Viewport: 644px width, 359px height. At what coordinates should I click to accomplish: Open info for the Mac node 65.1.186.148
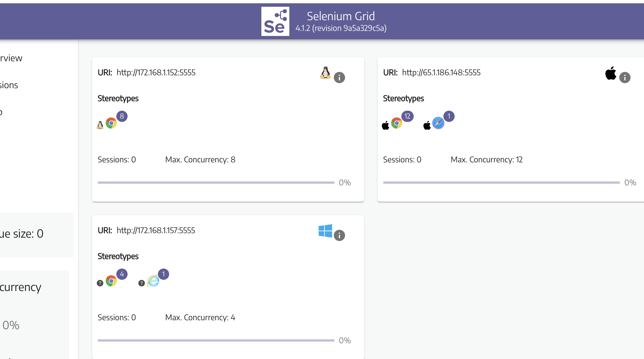click(x=625, y=78)
